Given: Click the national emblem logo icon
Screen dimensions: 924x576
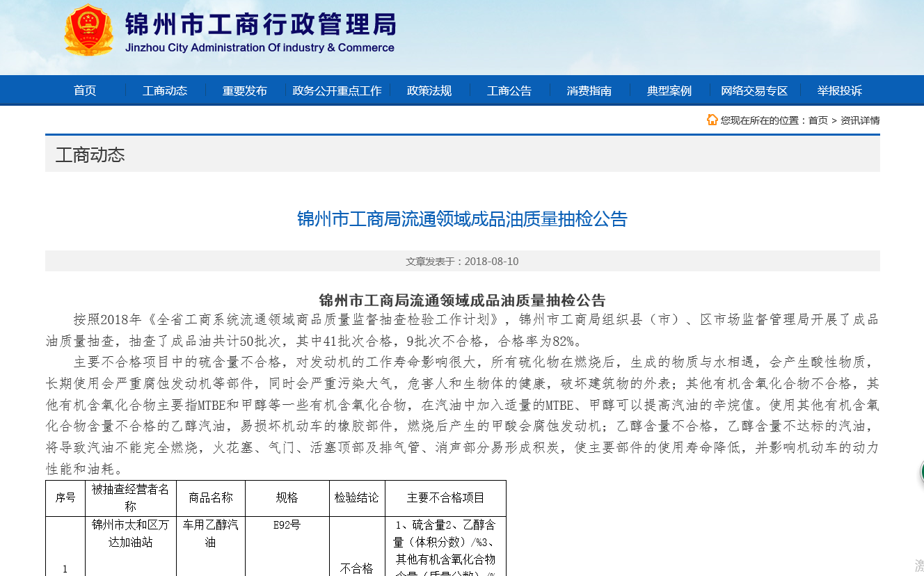Looking at the screenshot, I should [89, 30].
